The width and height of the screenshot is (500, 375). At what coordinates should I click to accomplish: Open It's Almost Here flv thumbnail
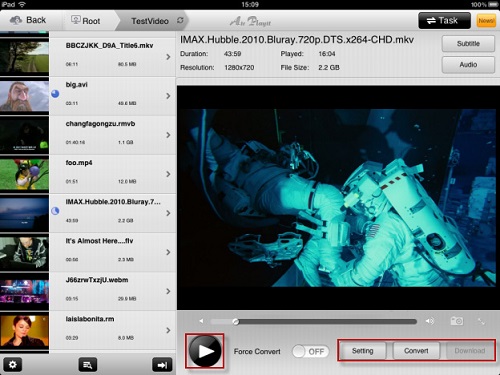point(24,252)
